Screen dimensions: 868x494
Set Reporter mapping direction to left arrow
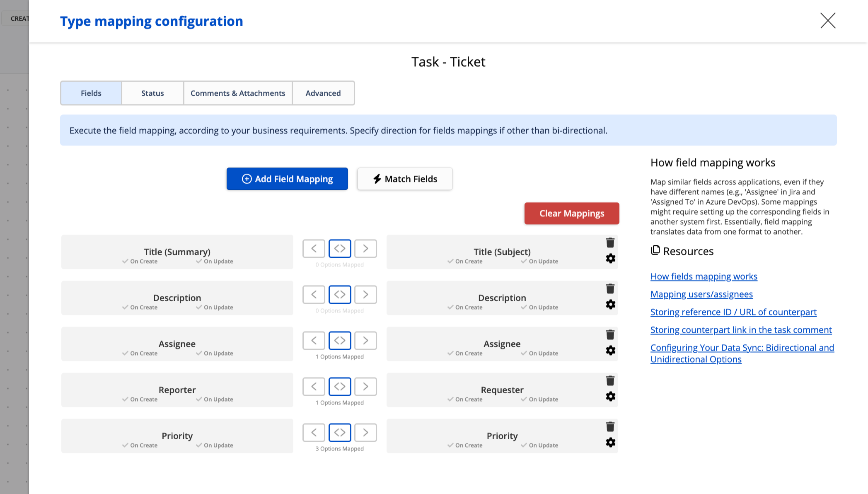coord(314,387)
